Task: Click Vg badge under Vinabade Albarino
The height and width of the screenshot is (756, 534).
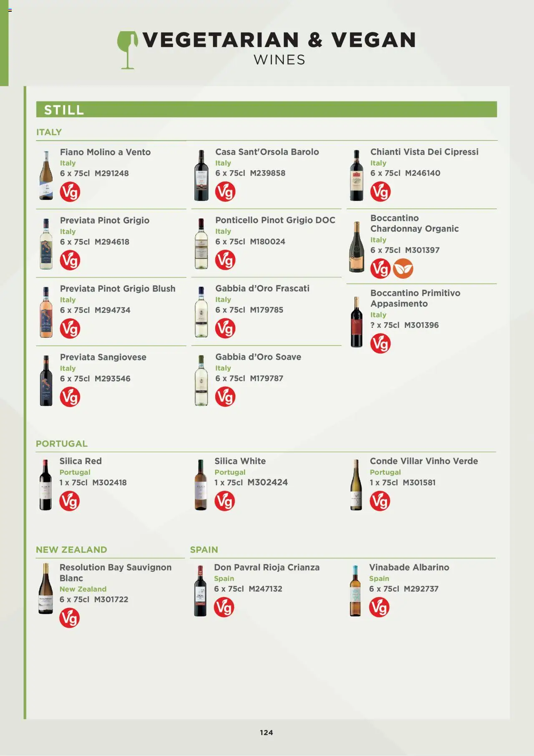Action: (x=379, y=607)
